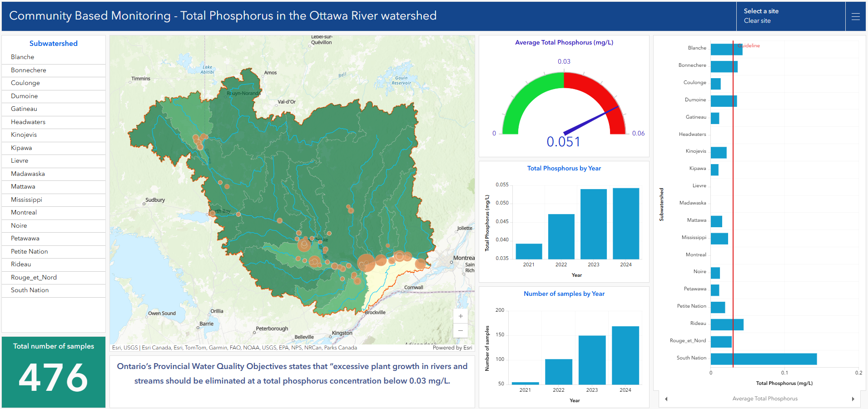Select Blanche subwatershed from list

point(54,57)
